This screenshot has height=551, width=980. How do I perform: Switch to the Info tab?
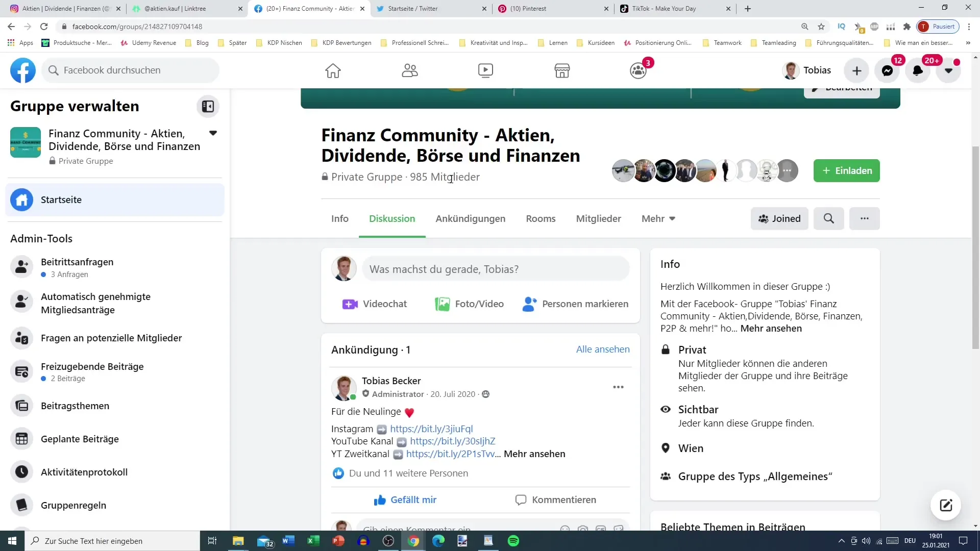click(x=339, y=218)
